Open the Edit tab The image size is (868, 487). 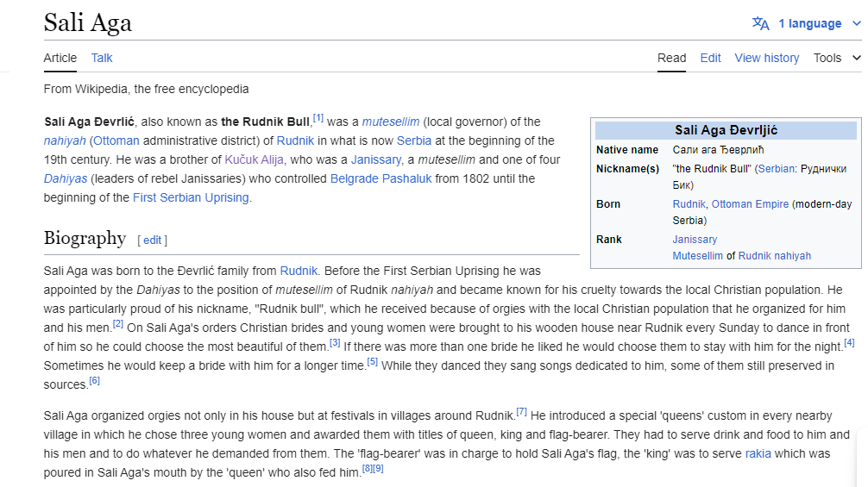(710, 58)
